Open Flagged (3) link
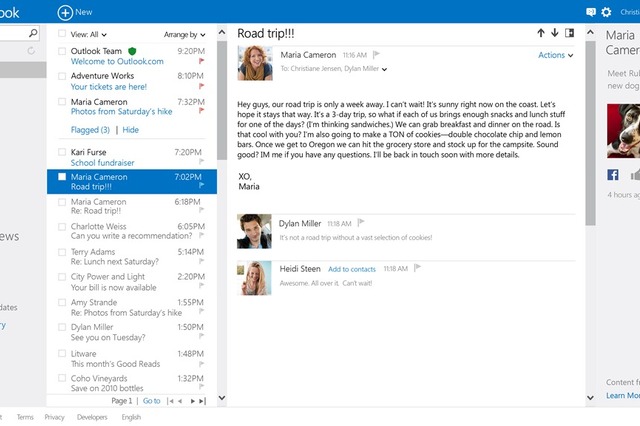Screen dimensions: 640x426 click(x=90, y=130)
